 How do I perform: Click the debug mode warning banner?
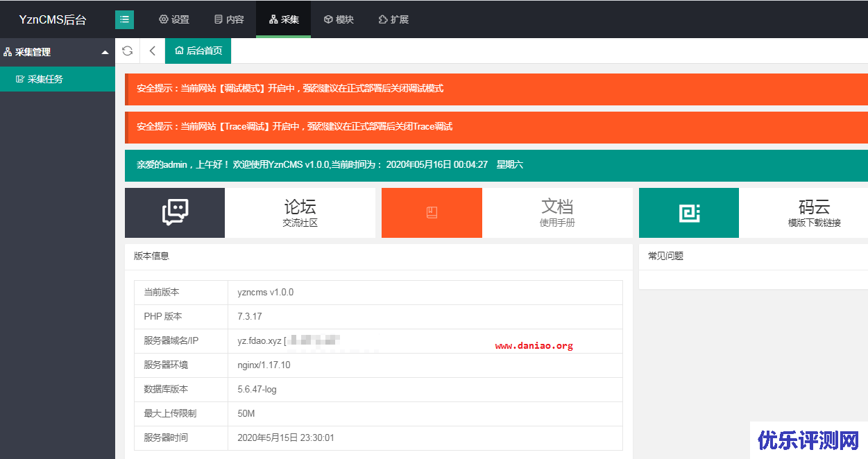pos(495,89)
